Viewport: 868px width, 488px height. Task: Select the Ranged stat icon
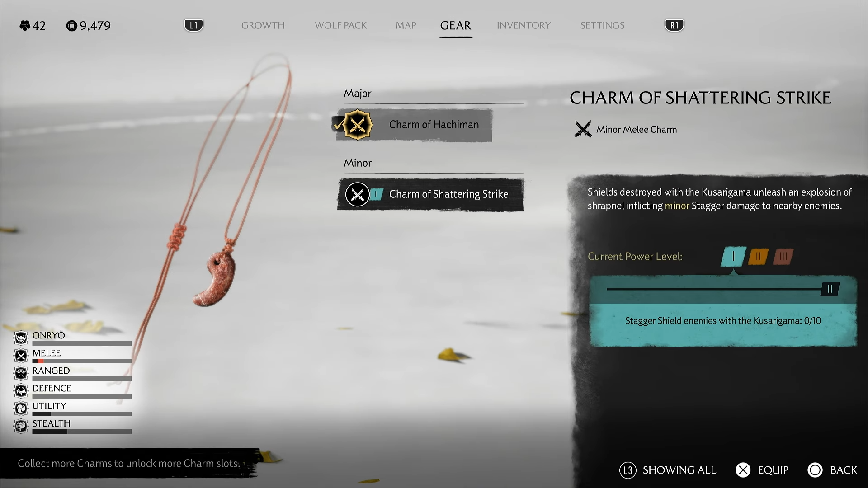pos(21,373)
